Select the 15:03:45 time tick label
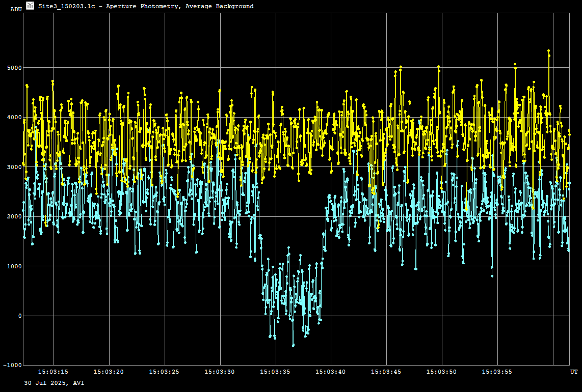This screenshot has width=582, height=392. coord(386,372)
